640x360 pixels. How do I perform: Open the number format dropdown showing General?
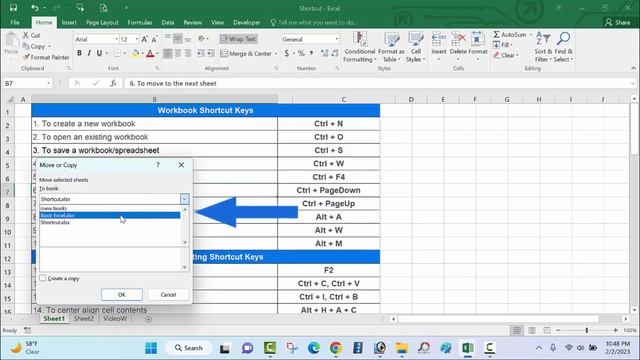pos(337,39)
